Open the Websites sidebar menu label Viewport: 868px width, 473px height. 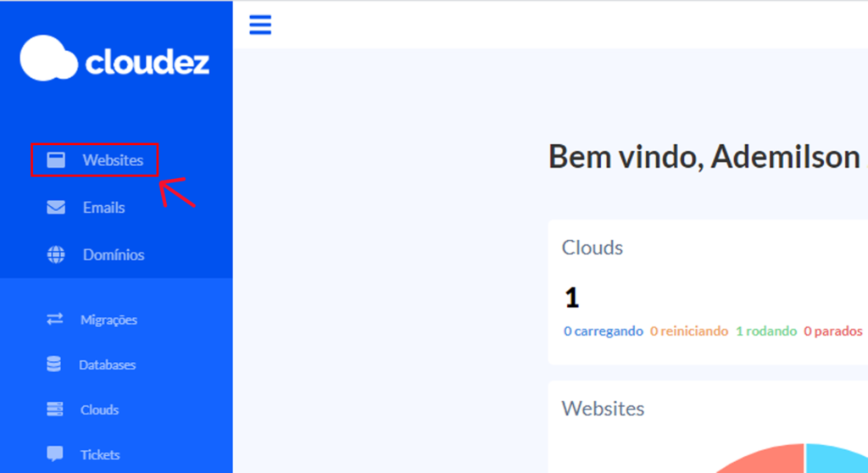(113, 160)
